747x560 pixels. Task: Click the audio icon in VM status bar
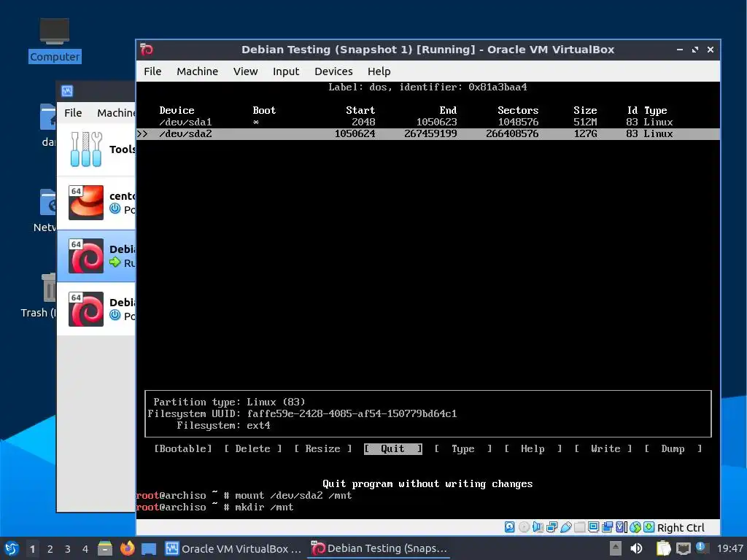pos(538,527)
